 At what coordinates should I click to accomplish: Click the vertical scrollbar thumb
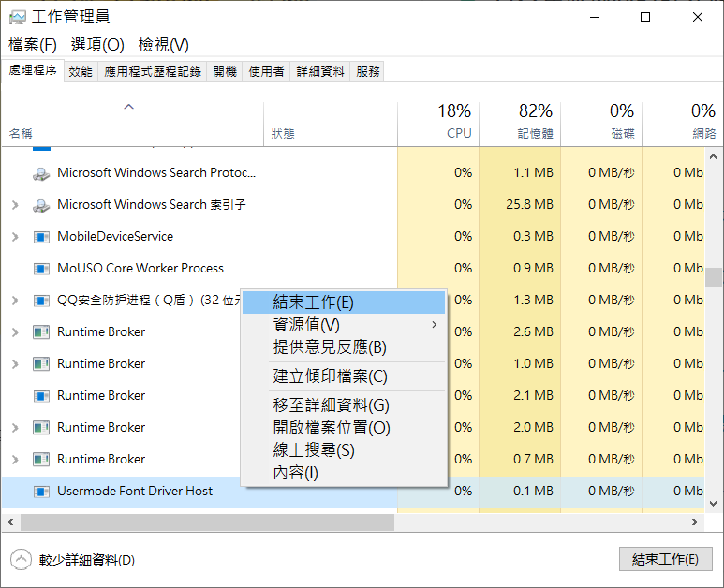pyautogui.click(x=714, y=277)
